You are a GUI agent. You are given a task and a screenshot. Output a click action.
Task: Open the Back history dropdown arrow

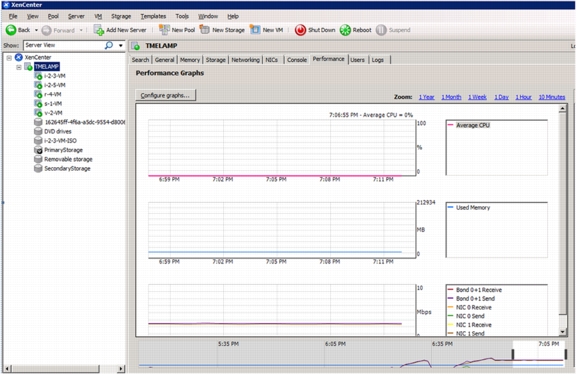36,30
